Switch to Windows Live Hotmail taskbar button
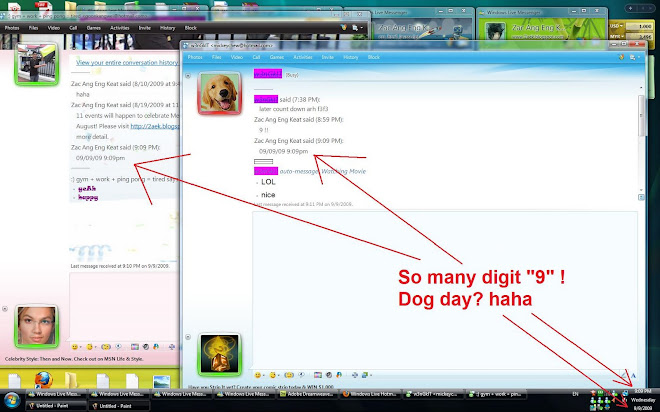 coord(371,394)
